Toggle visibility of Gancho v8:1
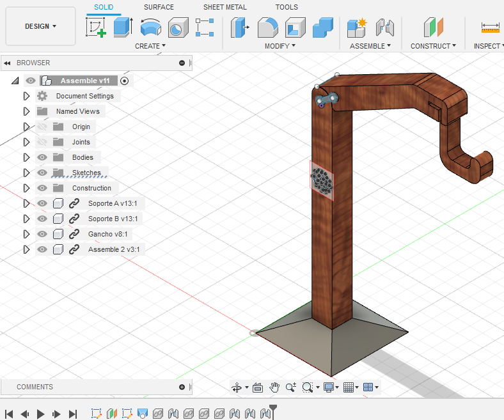The height and width of the screenshot is (420, 504). (x=42, y=234)
